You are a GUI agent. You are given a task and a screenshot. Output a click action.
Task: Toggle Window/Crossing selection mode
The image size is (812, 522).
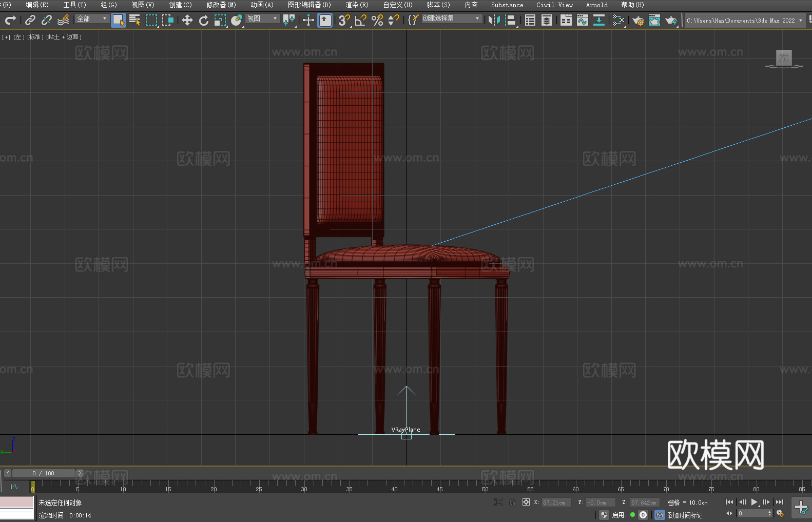168,20
